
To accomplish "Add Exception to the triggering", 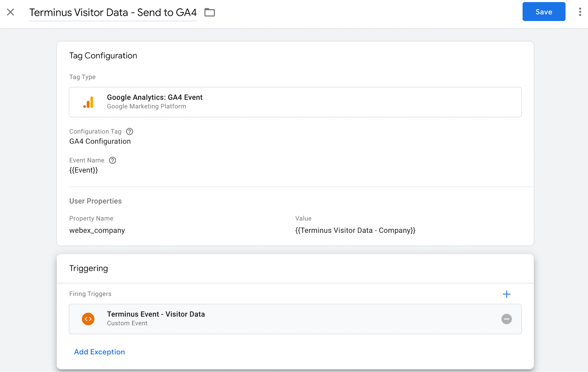I will [x=100, y=352].
